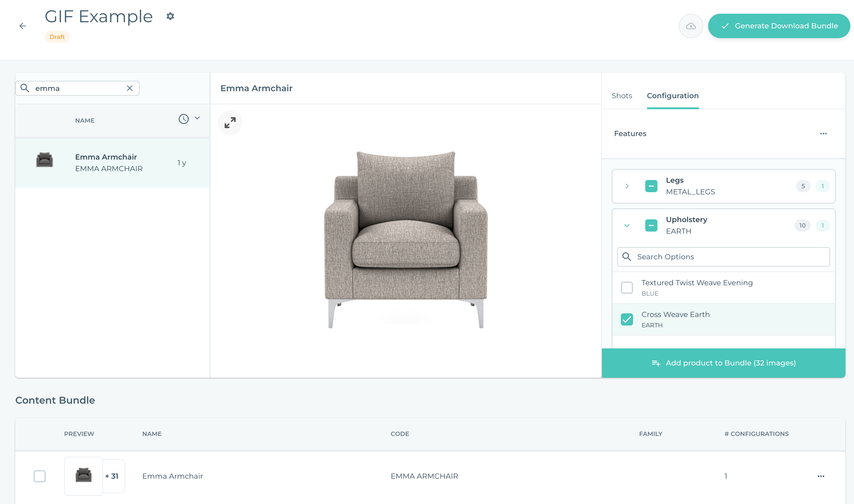854x504 pixels.
Task: Select the Configuration tab
Action: point(673,96)
